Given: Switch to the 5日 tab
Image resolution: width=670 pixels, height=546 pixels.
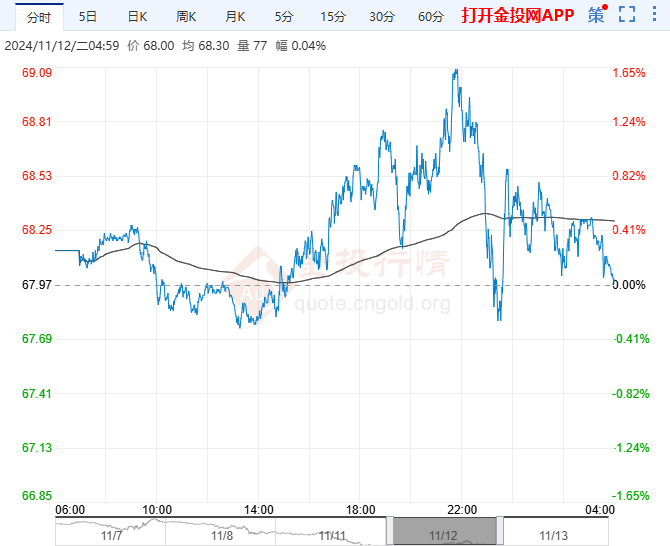Looking at the screenshot, I should 88,16.
